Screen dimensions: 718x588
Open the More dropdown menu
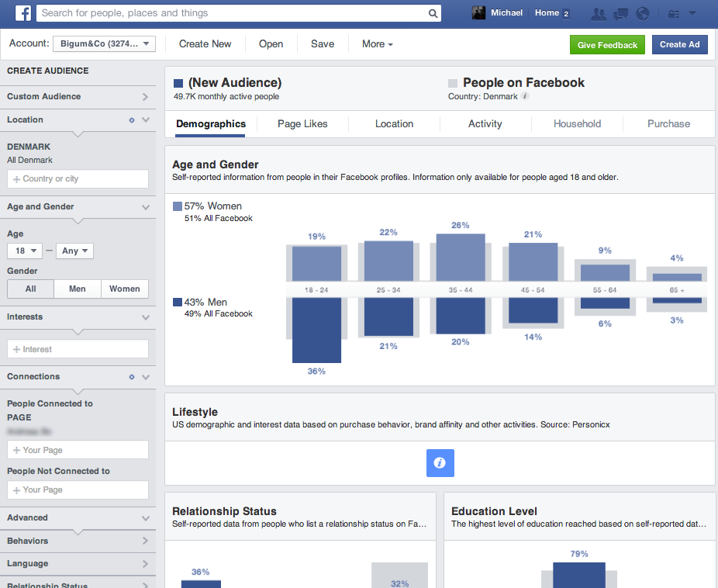(378, 44)
